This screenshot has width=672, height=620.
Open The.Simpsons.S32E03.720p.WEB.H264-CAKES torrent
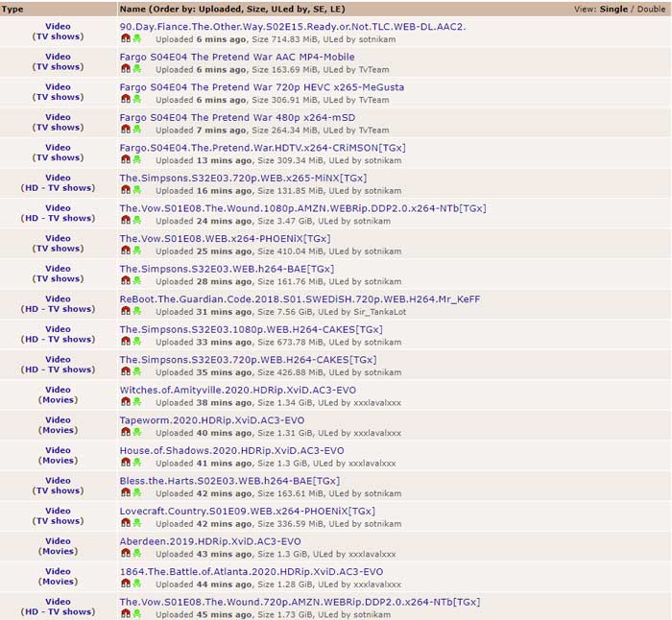(x=248, y=360)
